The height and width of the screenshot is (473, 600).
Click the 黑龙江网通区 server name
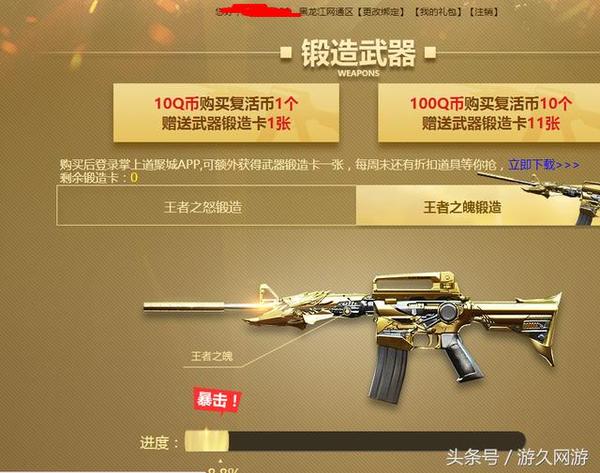pos(325,12)
